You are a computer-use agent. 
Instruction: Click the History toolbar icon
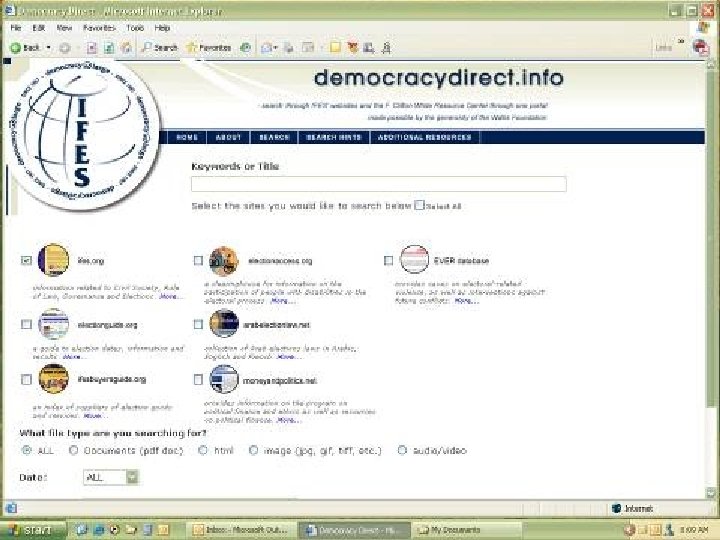click(x=246, y=48)
